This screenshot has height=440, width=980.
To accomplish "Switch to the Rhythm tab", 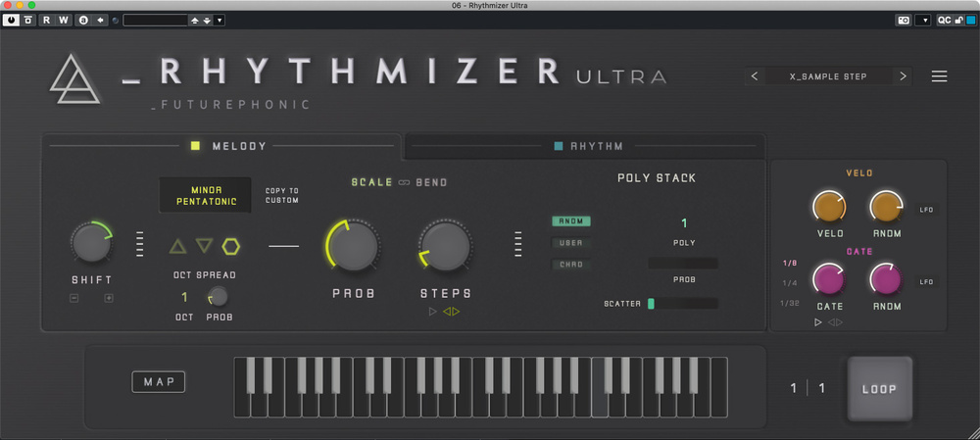I will pyautogui.click(x=586, y=146).
